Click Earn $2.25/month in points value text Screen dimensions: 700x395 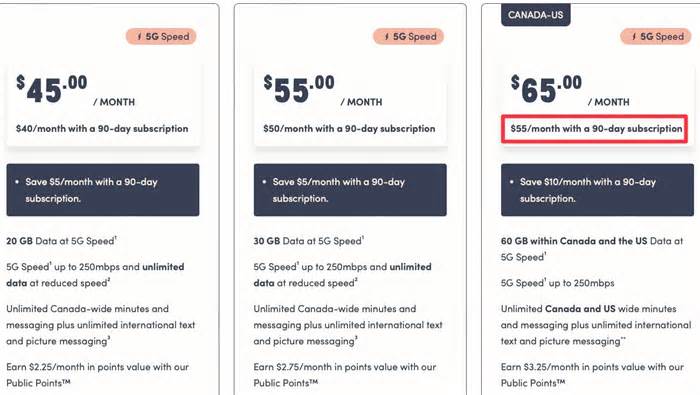click(97, 374)
